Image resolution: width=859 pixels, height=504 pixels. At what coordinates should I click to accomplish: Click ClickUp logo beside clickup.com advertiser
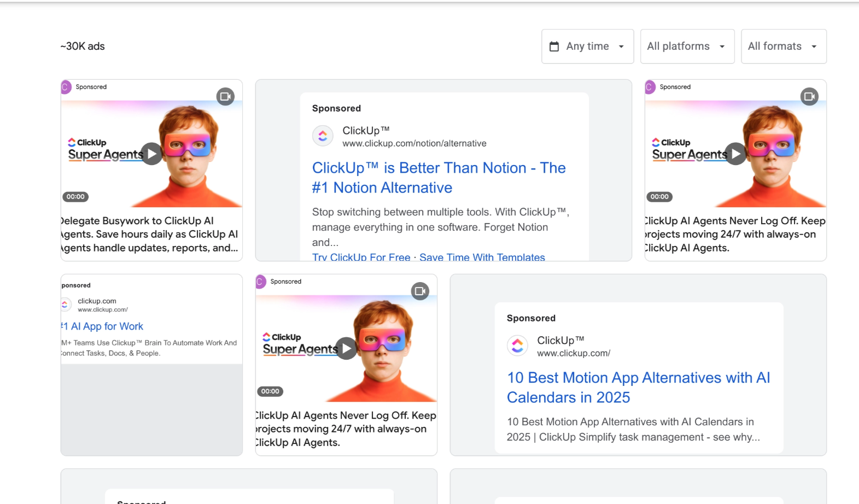point(66,304)
